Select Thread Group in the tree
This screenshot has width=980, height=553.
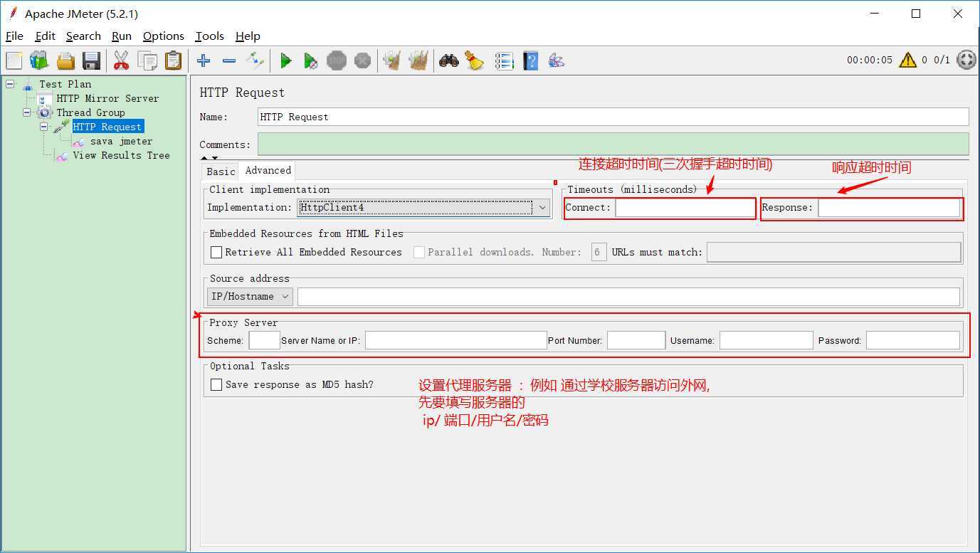tap(90, 112)
